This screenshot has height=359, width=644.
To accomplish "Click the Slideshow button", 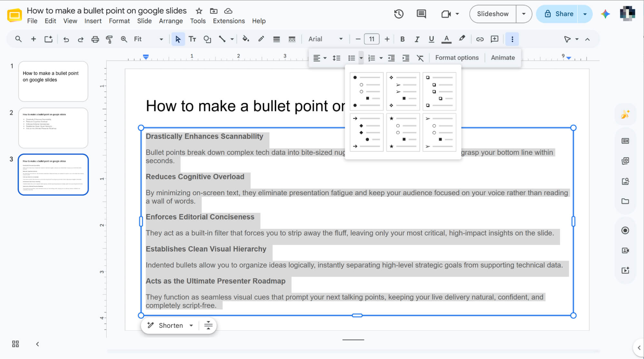I will 493,14.
